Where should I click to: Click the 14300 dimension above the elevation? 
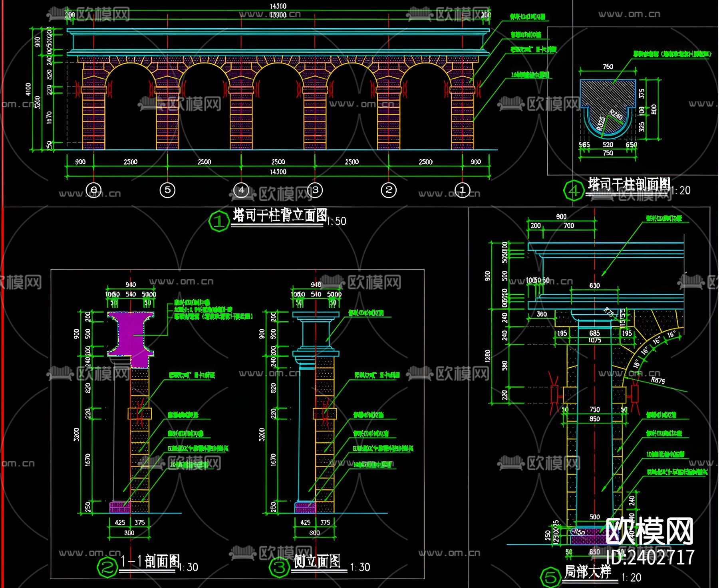pos(278,6)
